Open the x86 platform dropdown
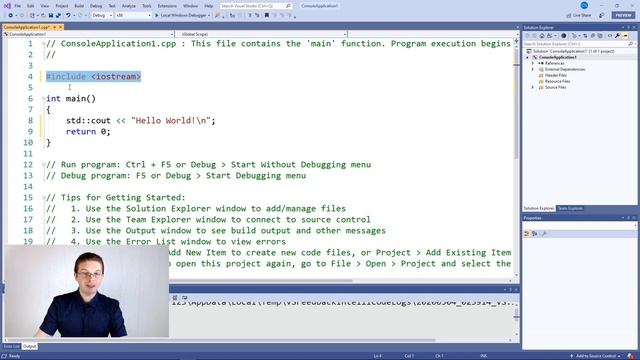Screen dimensions: 640x360 (x=133, y=15)
